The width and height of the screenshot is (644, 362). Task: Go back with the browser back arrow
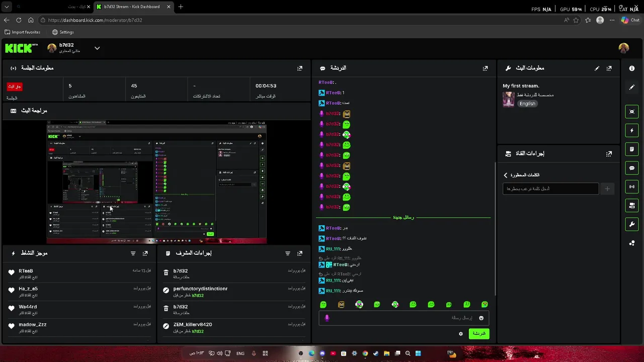[7, 20]
